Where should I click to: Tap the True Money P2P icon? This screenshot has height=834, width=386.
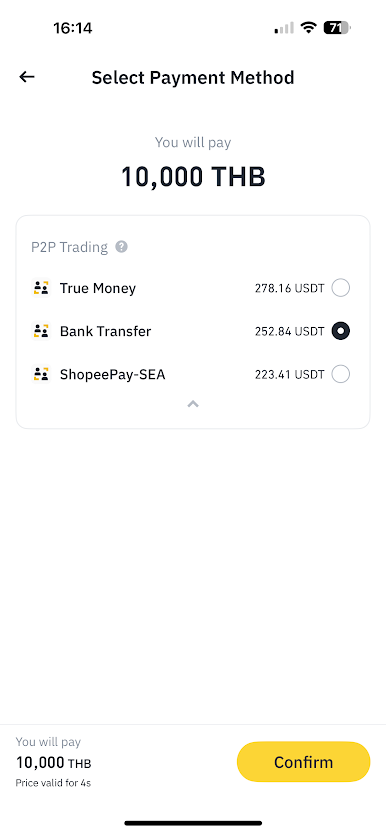click(x=40, y=288)
